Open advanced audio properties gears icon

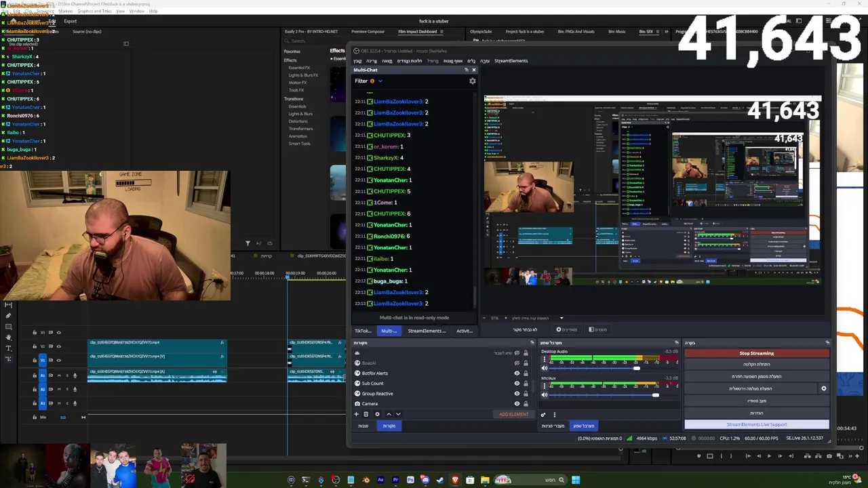[x=543, y=415]
